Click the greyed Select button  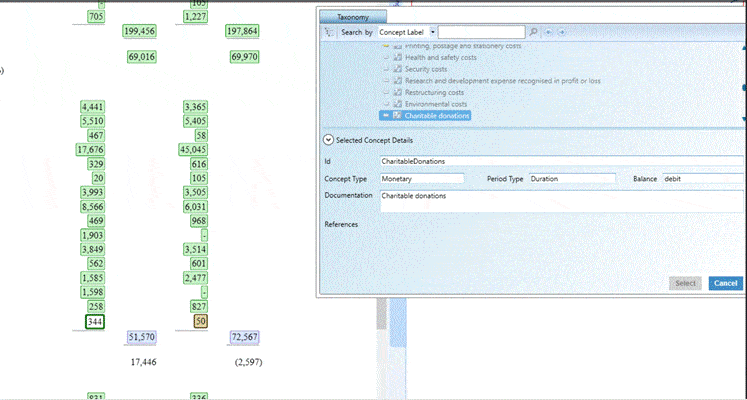(685, 283)
